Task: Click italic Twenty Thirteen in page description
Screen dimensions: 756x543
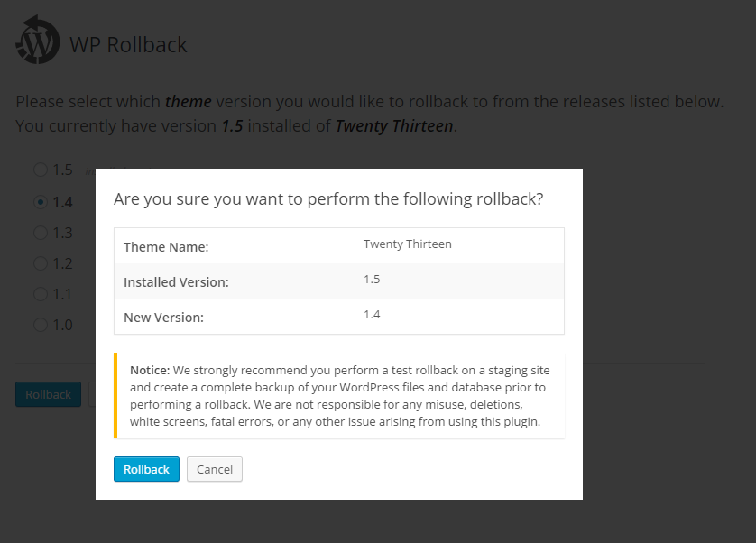Action: pyautogui.click(x=394, y=126)
